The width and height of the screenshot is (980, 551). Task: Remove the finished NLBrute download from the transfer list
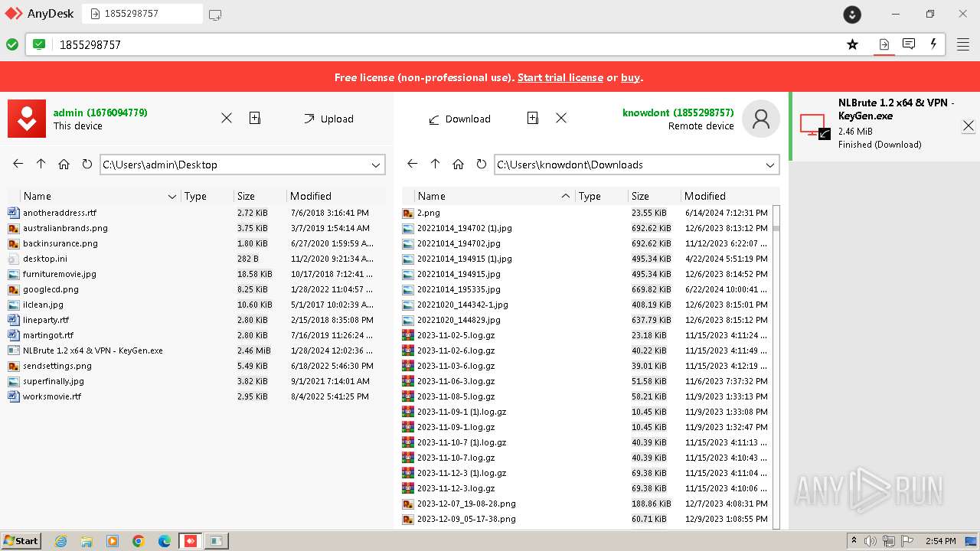point(969,126)
